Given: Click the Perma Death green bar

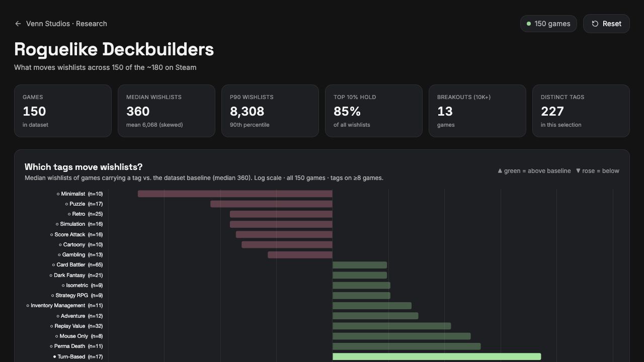Looking at the screenshot, I should coord(407,346).
